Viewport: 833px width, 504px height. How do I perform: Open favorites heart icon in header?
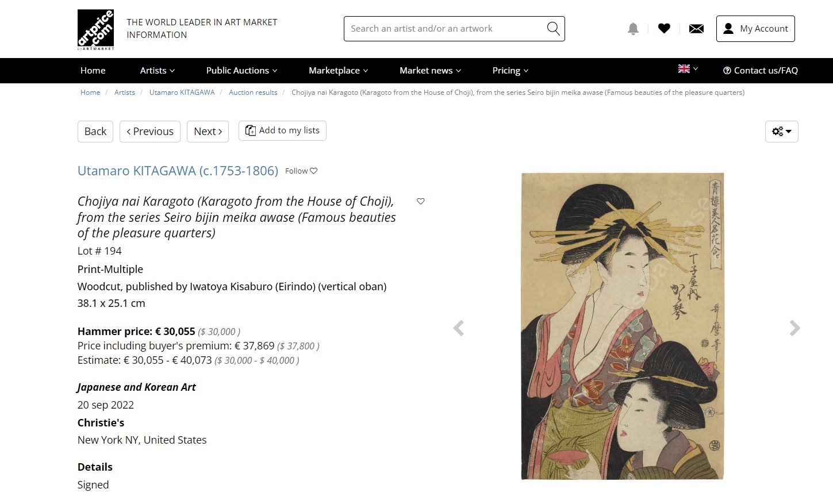tap(664, 28)
